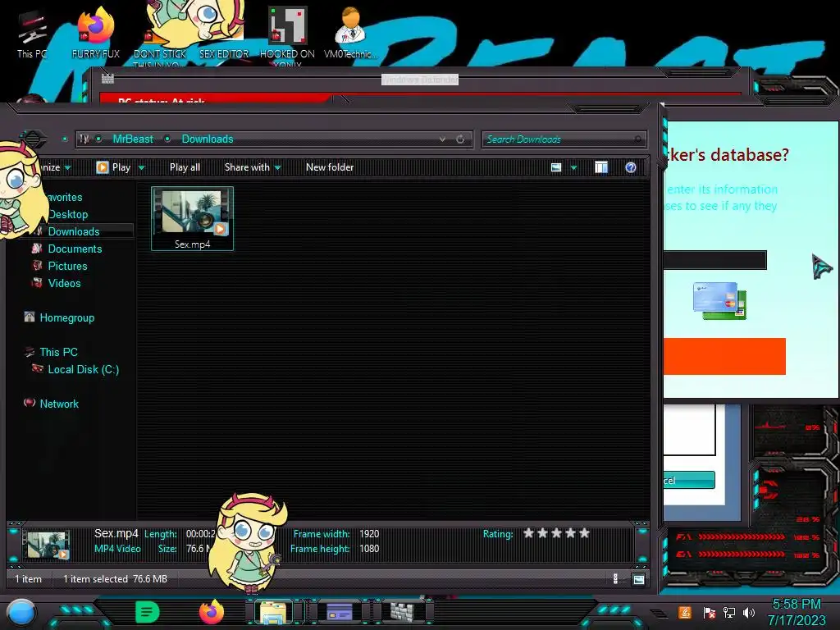This screenshot has width=840, height=630.
Task: Open the Share with menu
Action: [253, 167]
